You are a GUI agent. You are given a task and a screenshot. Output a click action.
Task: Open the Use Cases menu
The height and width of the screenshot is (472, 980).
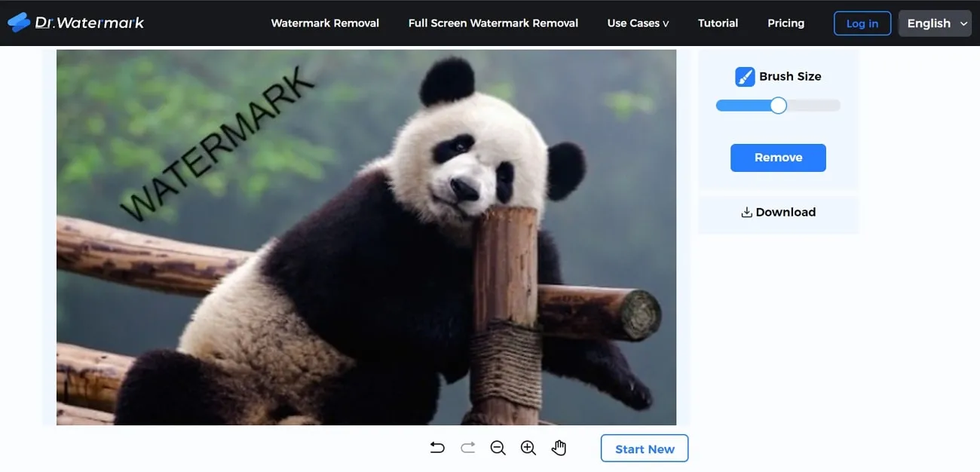(633, 23)
